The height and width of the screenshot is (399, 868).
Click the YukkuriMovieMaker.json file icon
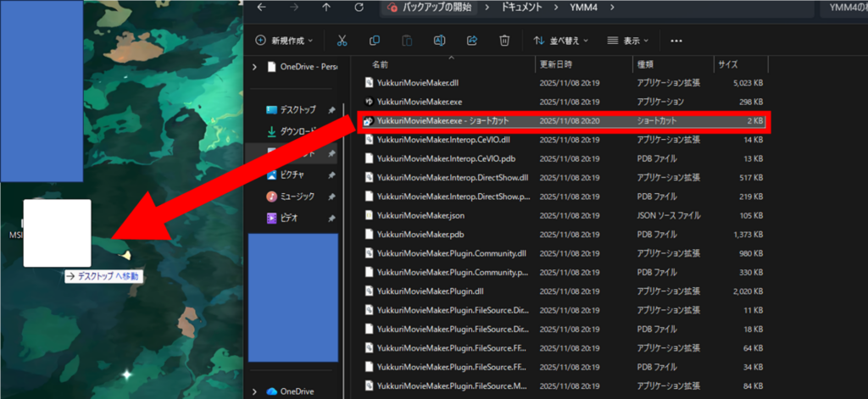point(370,215)
